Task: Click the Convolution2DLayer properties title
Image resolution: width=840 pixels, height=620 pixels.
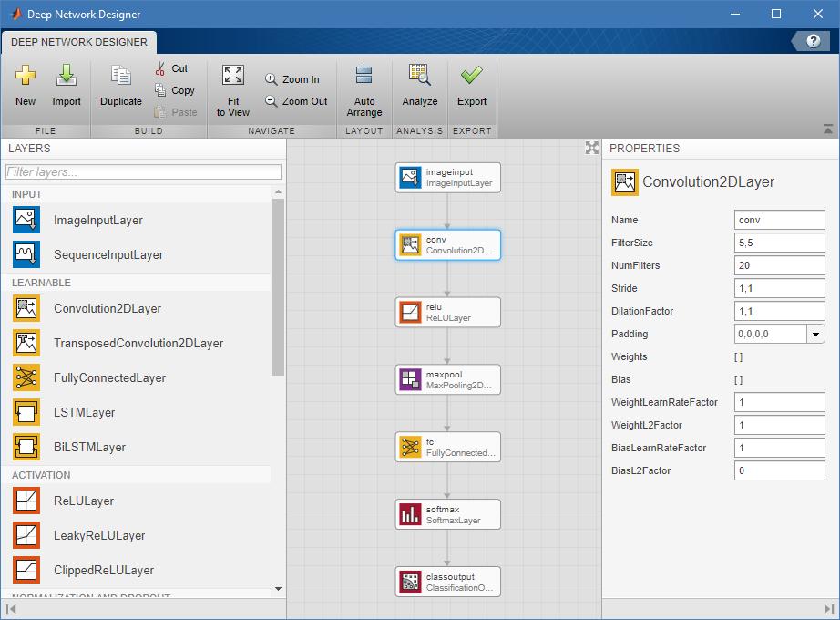Action: pos(708,181)
